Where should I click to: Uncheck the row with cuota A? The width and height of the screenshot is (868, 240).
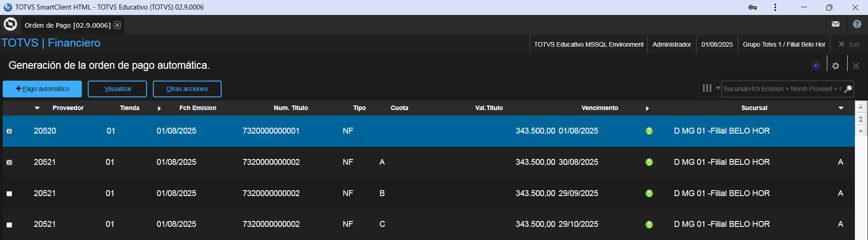(9, 163)
